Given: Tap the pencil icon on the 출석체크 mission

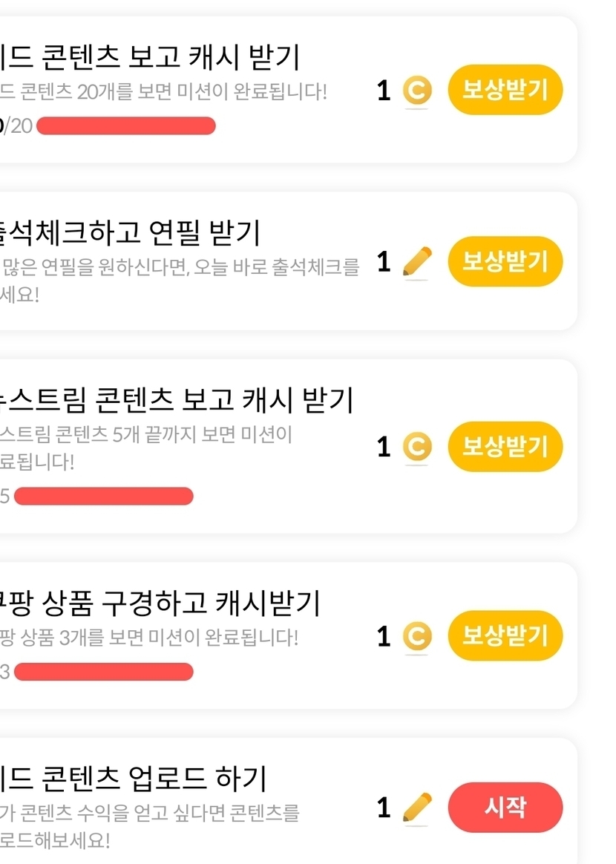Looking at the screenshot, I should point(416,262).
